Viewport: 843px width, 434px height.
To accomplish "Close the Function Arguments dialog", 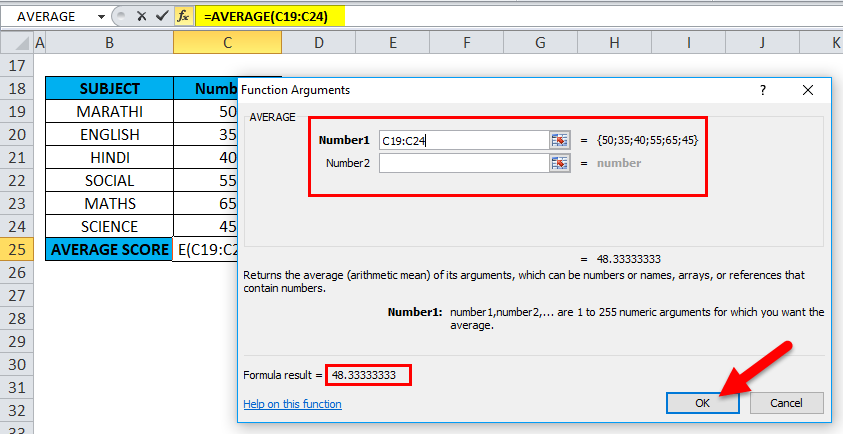I will click(x=808, y=90).
